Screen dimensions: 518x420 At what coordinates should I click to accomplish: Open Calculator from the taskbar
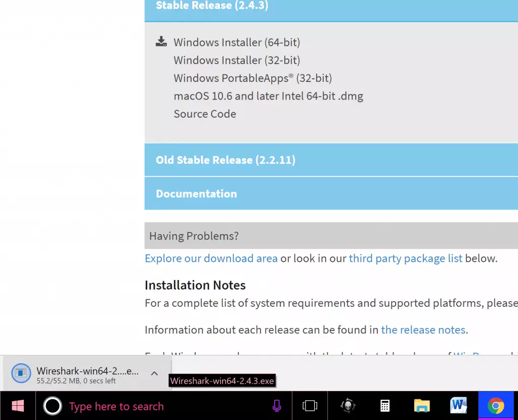(385, 406)
